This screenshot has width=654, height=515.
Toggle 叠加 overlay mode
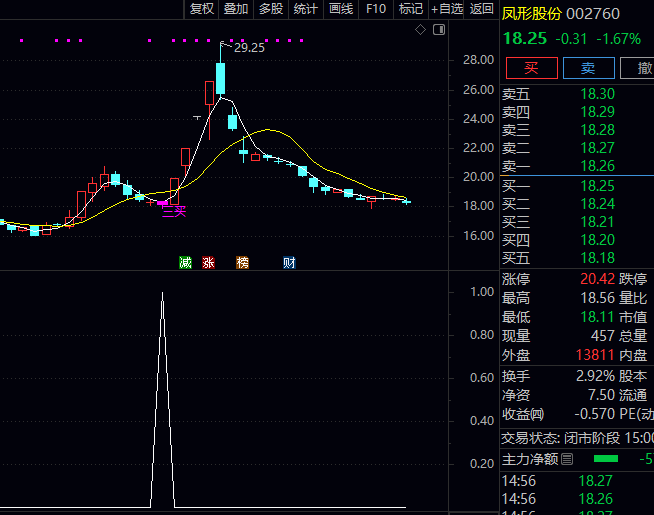(236, 9)
